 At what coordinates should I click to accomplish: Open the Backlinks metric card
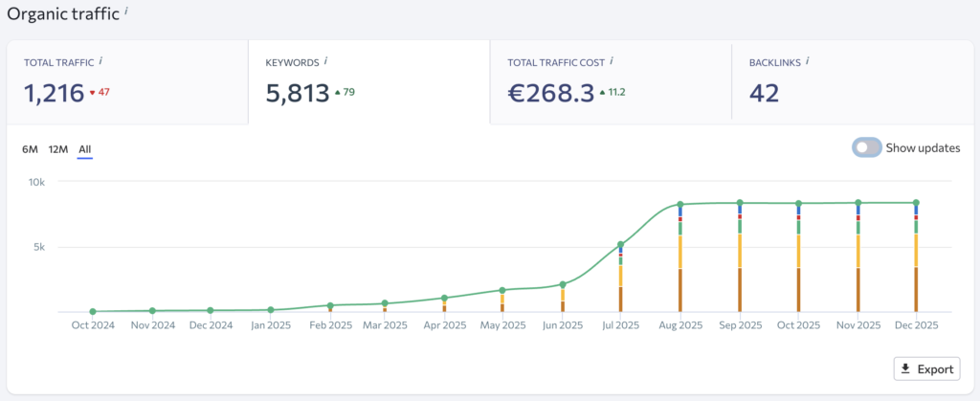852,82
